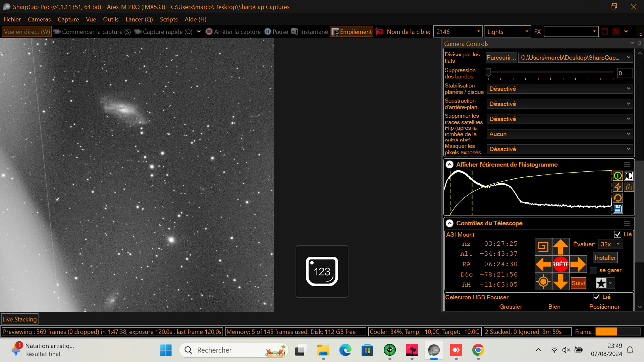Open the Fichier menu
Viewport: 644px width, 362px height.
click(12, 19)
